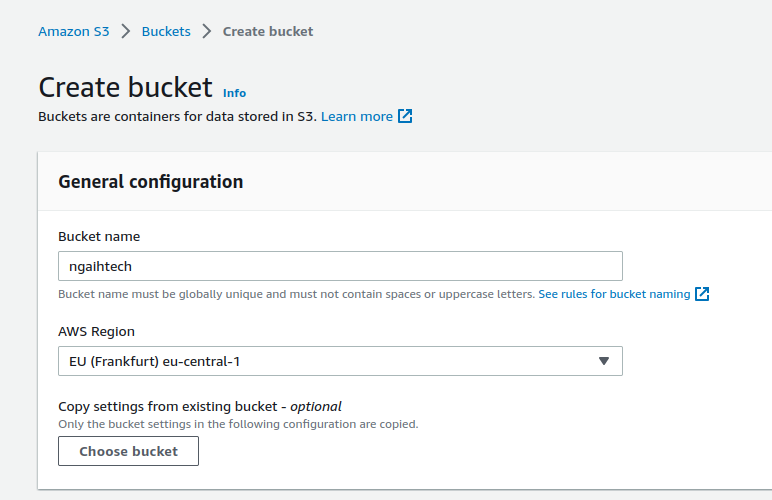The width and height of the screenshot is (772, 500).
Task: Click the Choose bucket button
Action: [x=129, y=451]
